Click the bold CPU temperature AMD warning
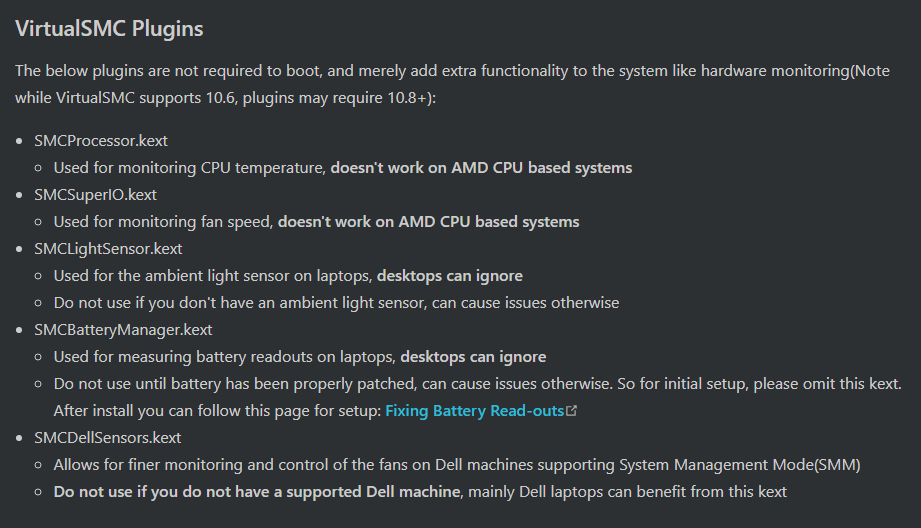This screenshot has height=528, width=921. pos(481,168)
